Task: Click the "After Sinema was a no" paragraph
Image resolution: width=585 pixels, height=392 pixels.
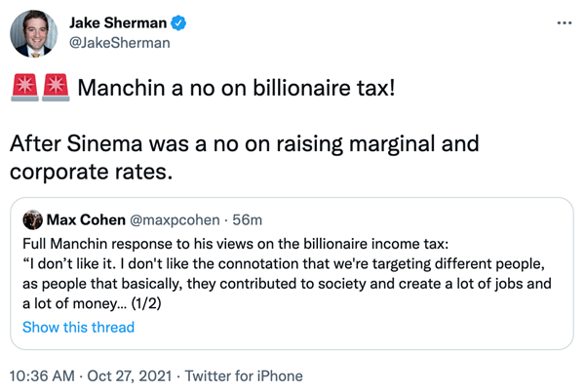Action: tap(244, 159)
